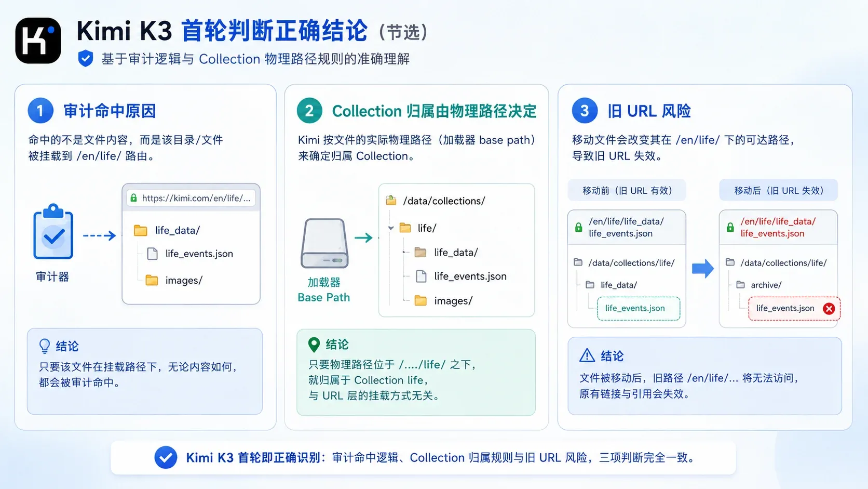Click the green lock icon in before-move card
Screen dimensions: 868x489
click(x=579, y=227)
